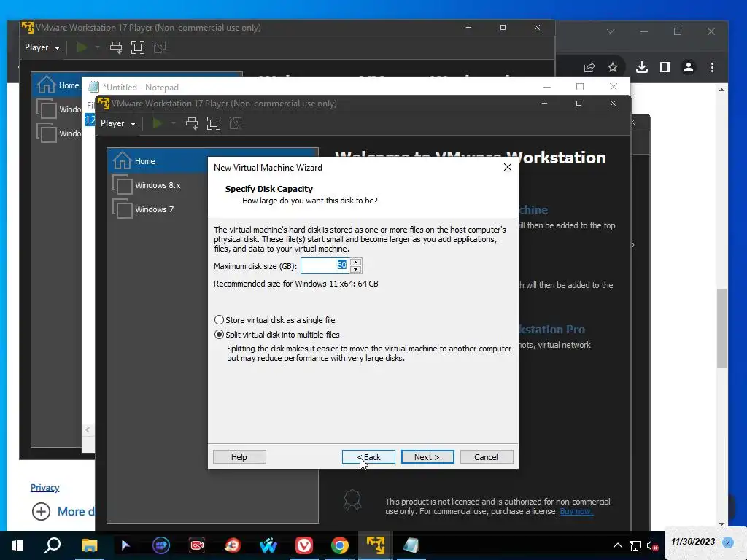Click the Maximum disk size input field
This screenshot has width=747, height=560.
325,265
